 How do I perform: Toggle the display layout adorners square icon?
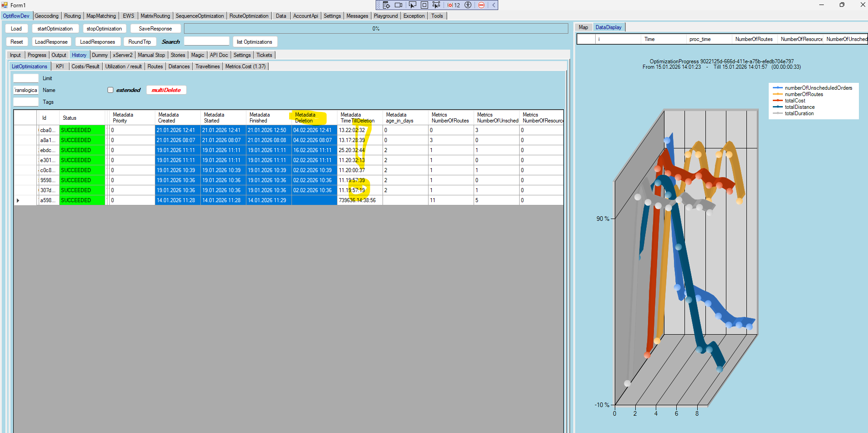click(x=424, y=5)
